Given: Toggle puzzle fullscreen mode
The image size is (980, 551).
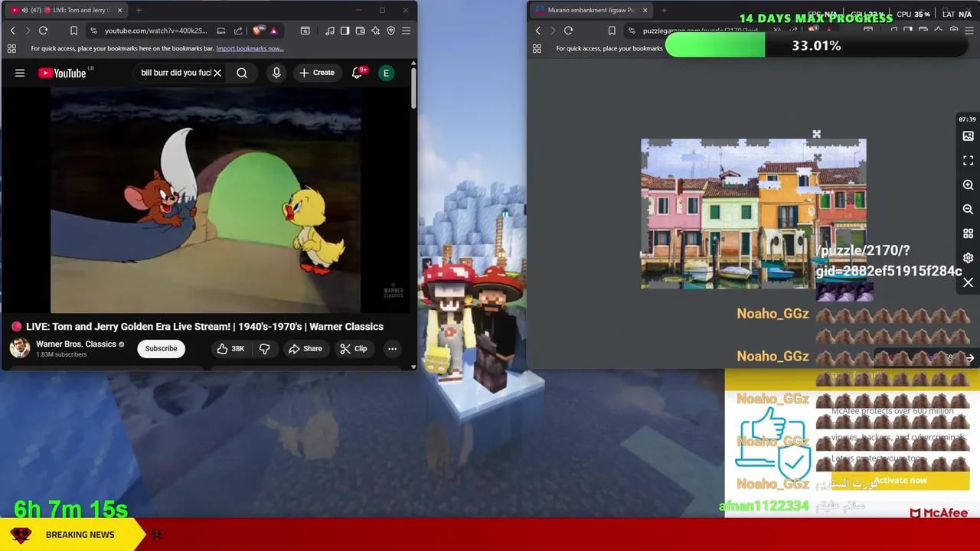Looking at the screenshot, I should pos(968,161).
